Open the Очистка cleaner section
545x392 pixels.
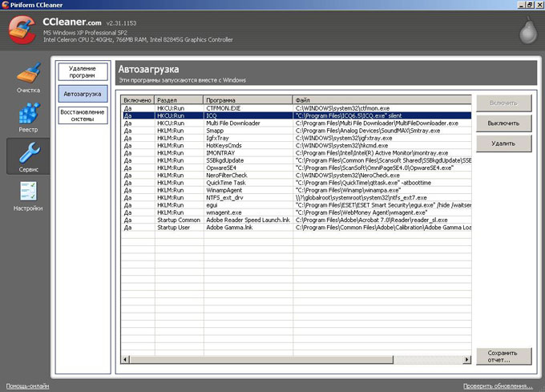pos(29,78)
